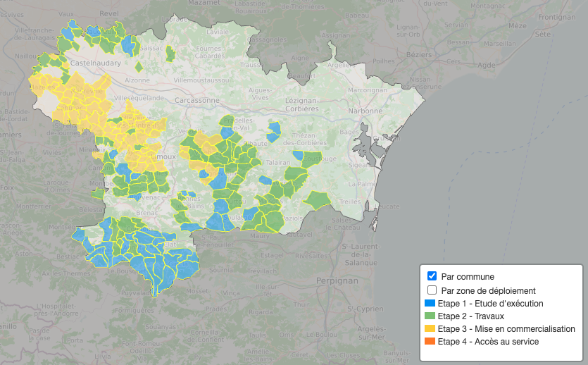
Task: Click the green Etape 2 legend swatch
Action: click(x=430, y=316)
